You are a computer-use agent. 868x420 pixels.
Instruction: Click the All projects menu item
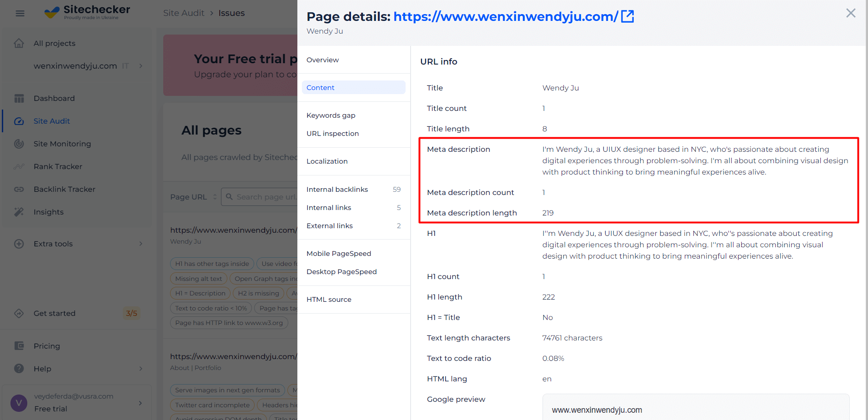click(x=55, y=43)
